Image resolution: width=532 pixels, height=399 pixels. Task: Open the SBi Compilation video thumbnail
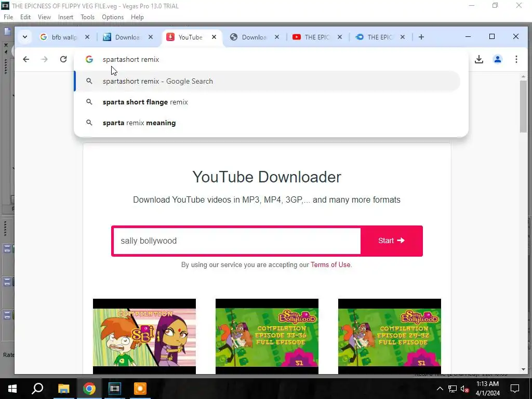144,336
